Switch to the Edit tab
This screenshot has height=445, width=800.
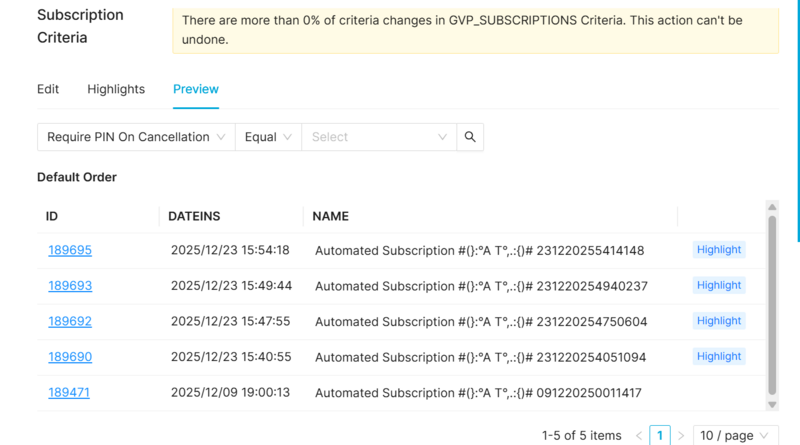coord(48,89)
